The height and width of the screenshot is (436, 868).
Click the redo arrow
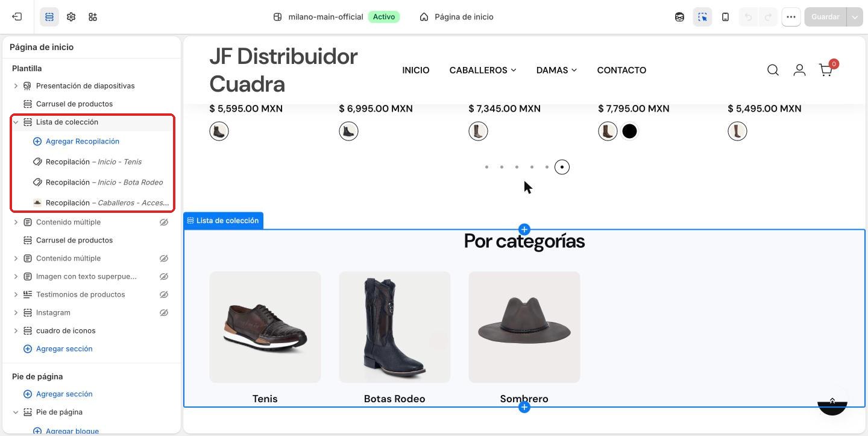click(x=769, y=17)
